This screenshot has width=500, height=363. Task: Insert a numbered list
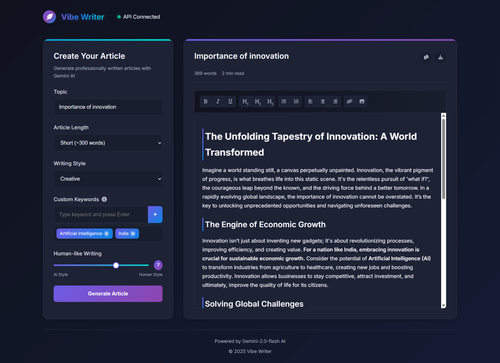click(x=296, y=101)
